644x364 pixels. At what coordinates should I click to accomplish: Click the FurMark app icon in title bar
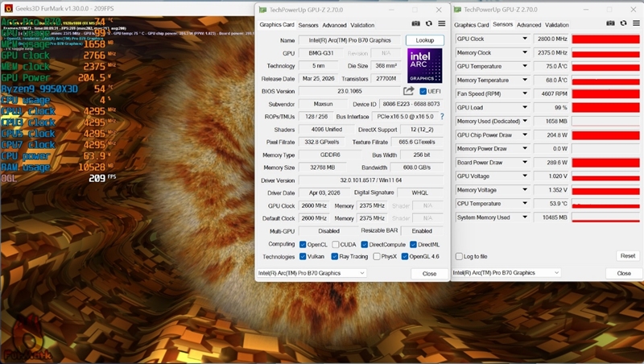pyautogui.click(x=8, y=8)
